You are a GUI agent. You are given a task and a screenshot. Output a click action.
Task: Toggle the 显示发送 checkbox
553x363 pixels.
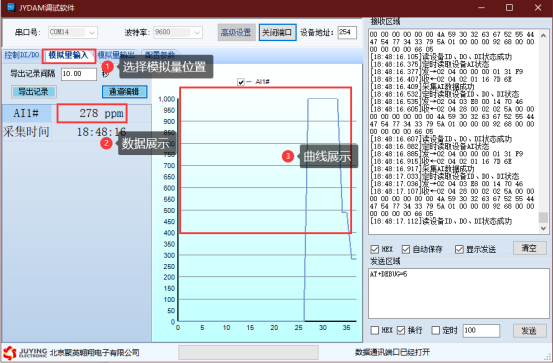coord(459,249)
